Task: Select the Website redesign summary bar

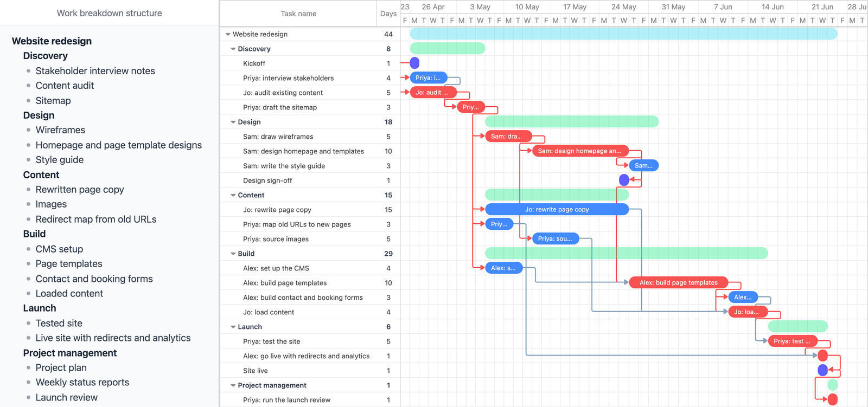Action: (624, 34)
